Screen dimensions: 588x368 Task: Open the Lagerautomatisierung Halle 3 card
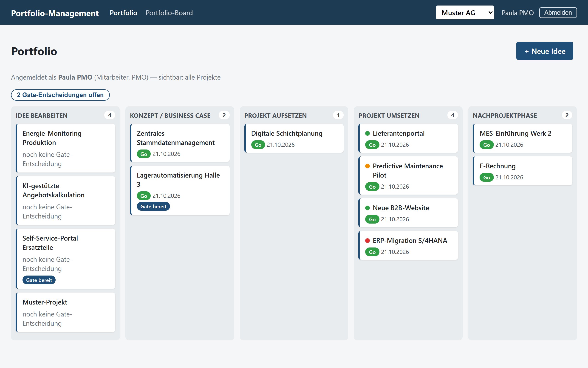(x=180, y=190)
